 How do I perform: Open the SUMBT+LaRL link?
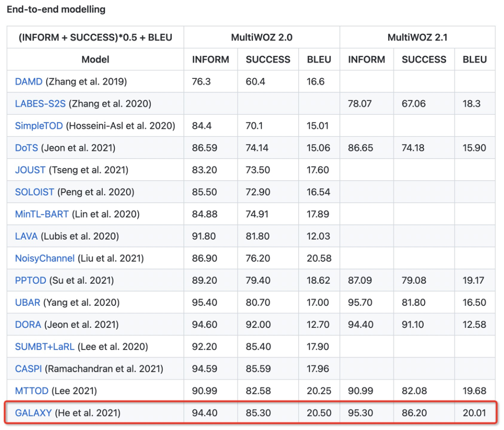45,347
